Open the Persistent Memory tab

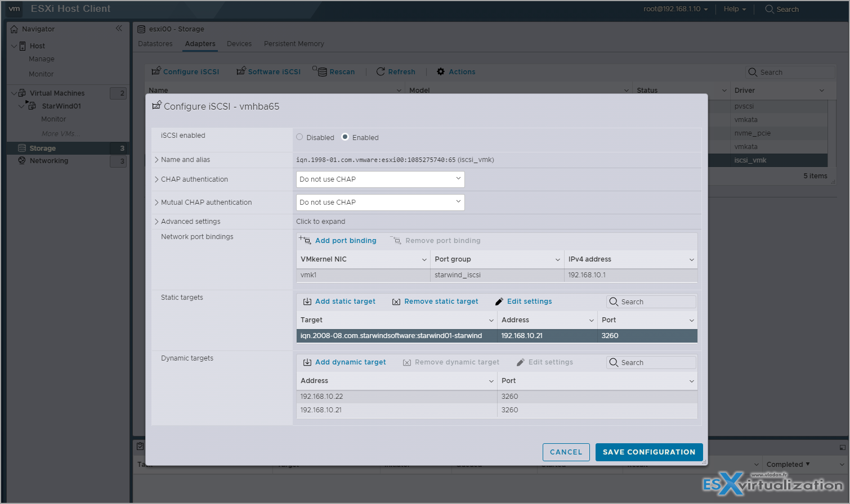pyautogui.click(x=294, y=44)
